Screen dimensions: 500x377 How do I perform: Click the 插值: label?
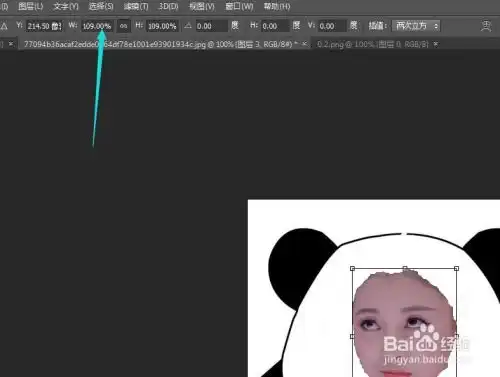point(378,26)
